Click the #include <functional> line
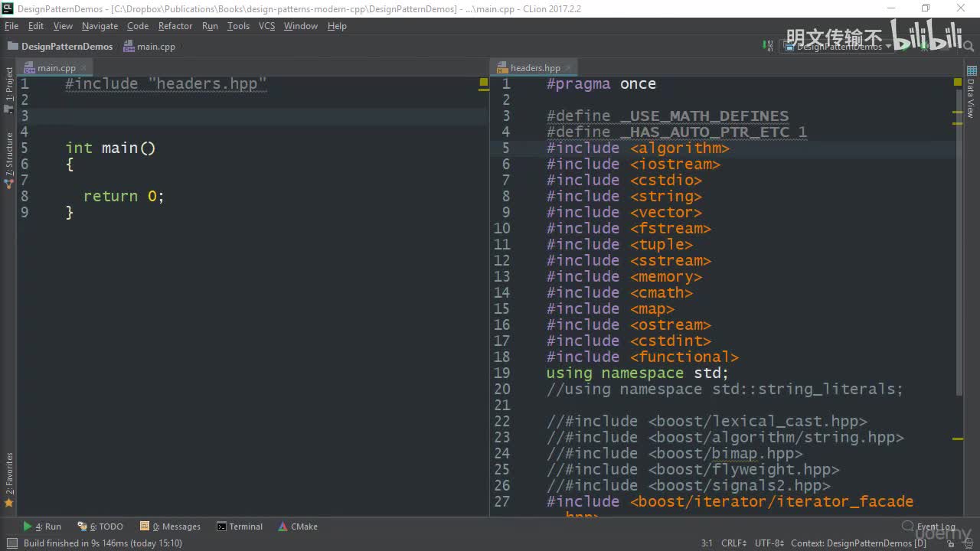The width and height of the screenshot is (980, 551). [642, 357]
